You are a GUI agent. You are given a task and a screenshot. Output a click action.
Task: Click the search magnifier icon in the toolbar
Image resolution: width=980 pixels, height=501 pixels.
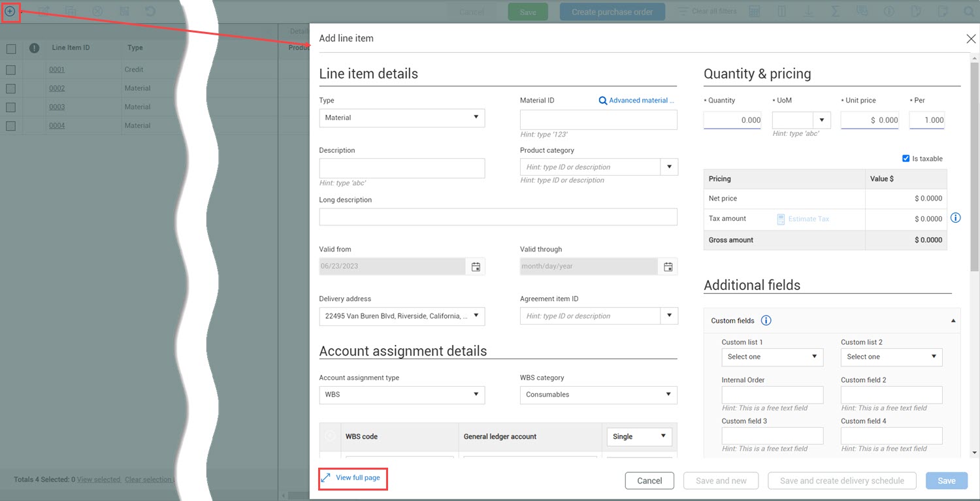(968, 11)
